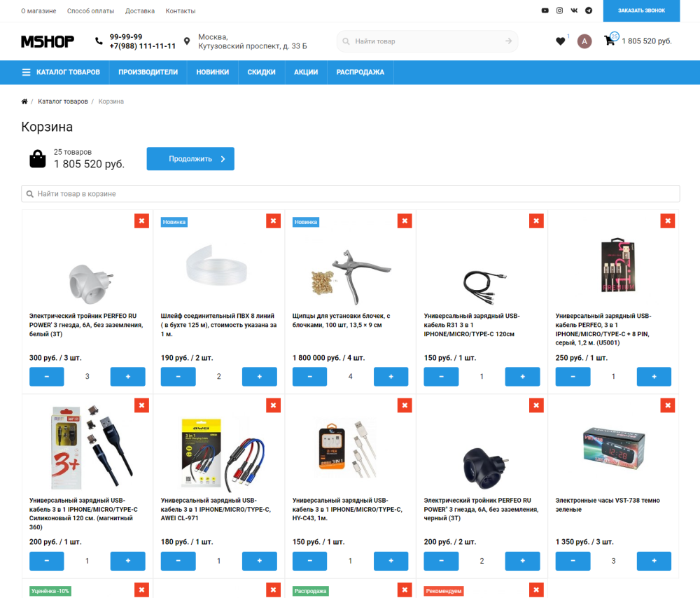
Task: Open the Контакты link
Action: 181,11
